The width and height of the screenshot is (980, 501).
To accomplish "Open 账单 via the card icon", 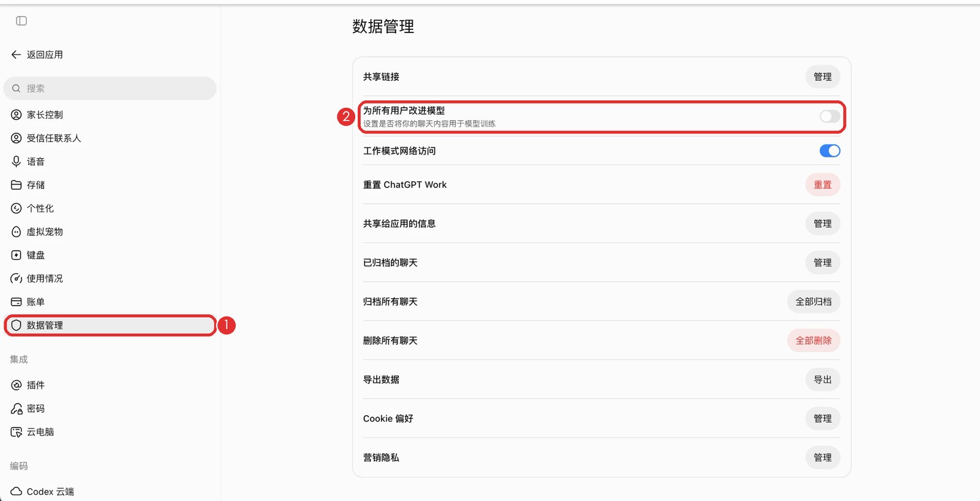I will pyautogui.click(x=17, y=302).
